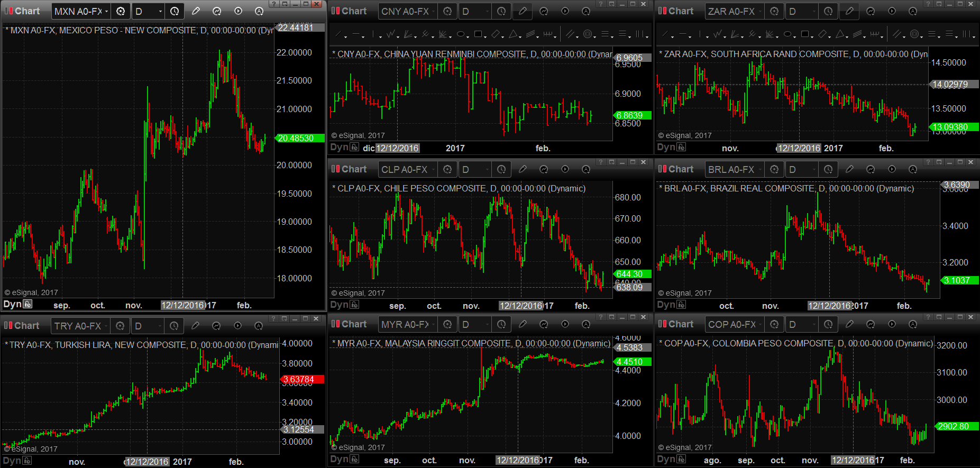Open the D interval dropdown in ZAR chart

pyautogui.click(x=813, y=11)
